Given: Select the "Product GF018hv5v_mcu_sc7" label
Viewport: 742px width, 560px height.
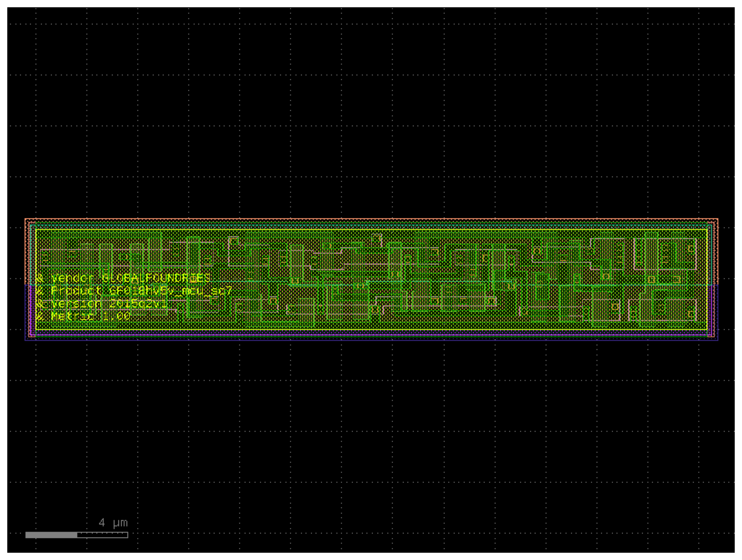Looking at the screenshot, I should [x=141, y=291].
